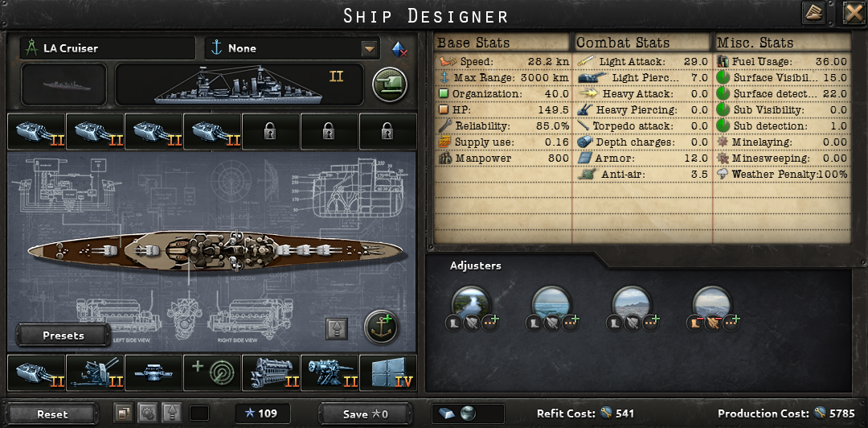Click the secondary battery gun module slot
The height and width of the screenshot is (428, 868).
click(330, 373)
